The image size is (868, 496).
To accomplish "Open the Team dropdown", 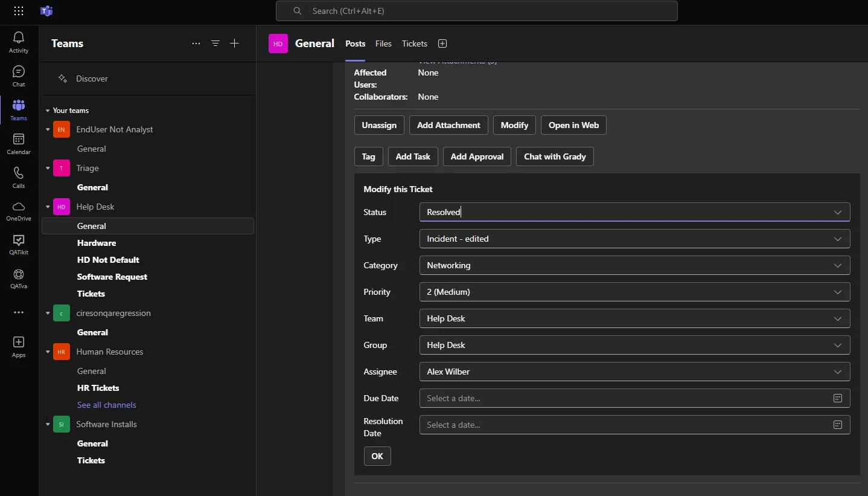I will click(x=634, y=318).
